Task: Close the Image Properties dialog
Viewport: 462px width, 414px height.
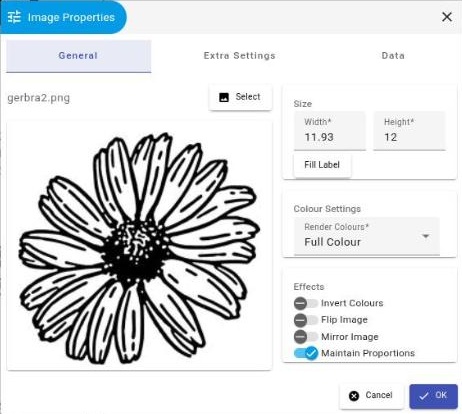Action: pos(447,17)
